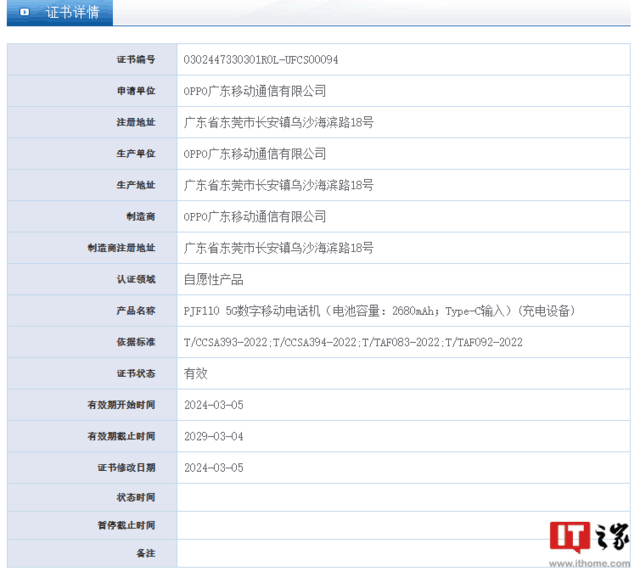Click the 制造商 OPPO value text
This screenshot has width=640, height=577.
click(255, 217)
